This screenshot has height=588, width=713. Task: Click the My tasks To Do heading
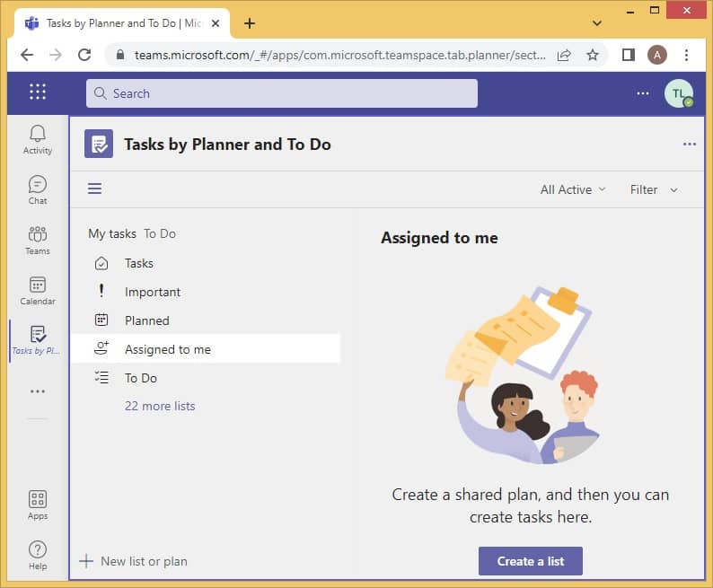click(132, 233)
